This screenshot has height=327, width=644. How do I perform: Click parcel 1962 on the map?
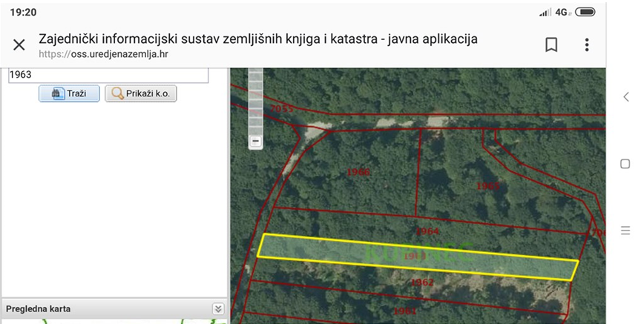[421, 283]
